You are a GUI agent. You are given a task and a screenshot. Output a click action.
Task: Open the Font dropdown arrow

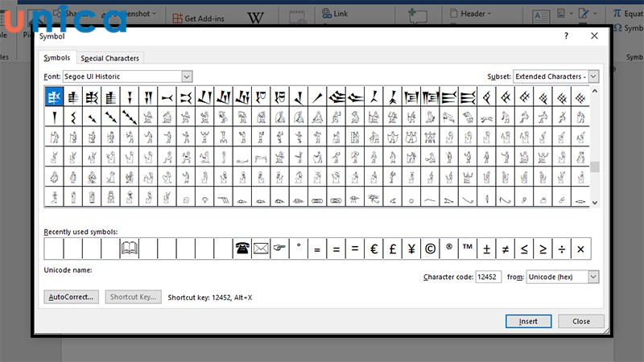pos(187,76)
